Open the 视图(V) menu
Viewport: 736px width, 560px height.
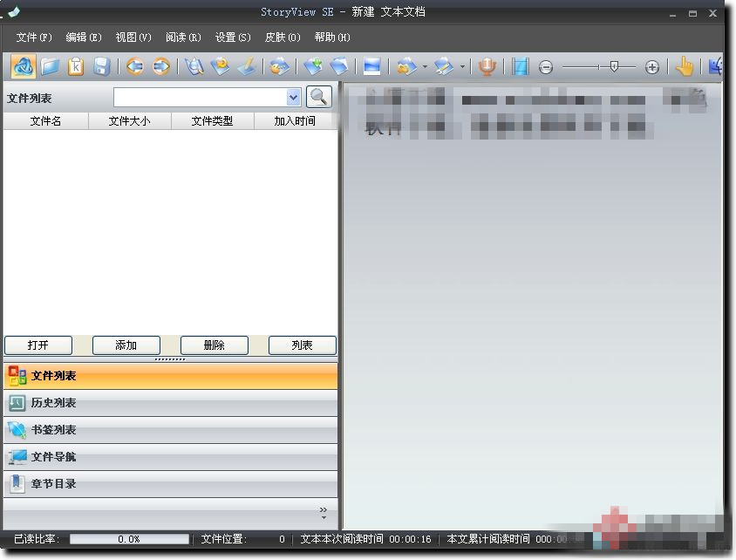click(133, 38)
